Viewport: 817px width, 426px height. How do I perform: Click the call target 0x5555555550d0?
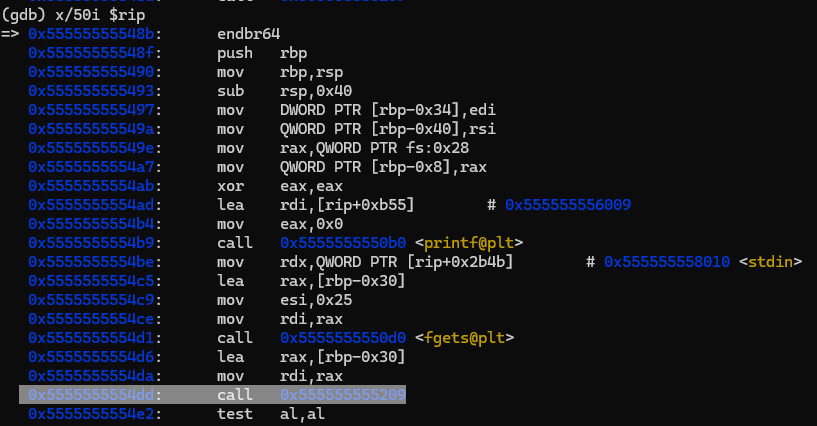[x=343, y=339]
